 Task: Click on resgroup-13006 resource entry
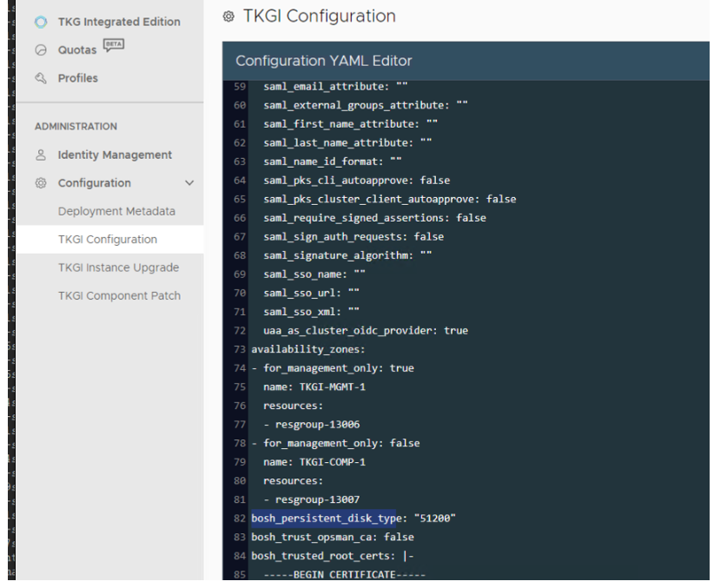pyautogui.click(x=317, y=425)
